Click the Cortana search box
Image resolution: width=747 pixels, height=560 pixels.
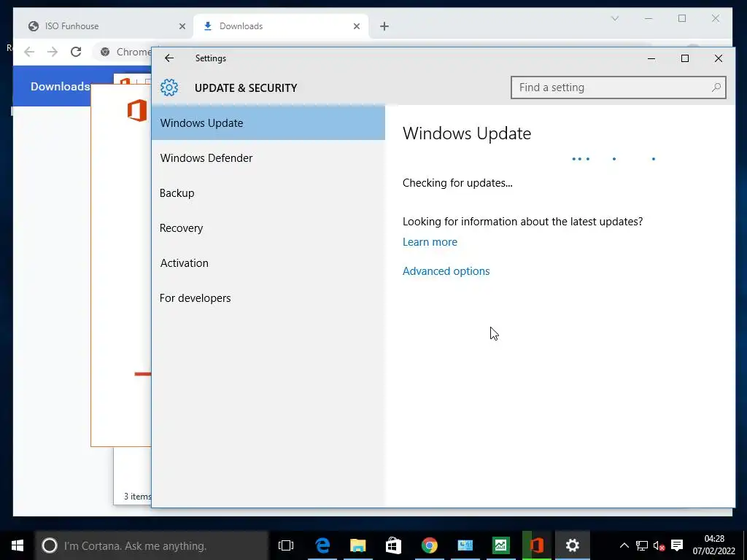tap(152, 545)
